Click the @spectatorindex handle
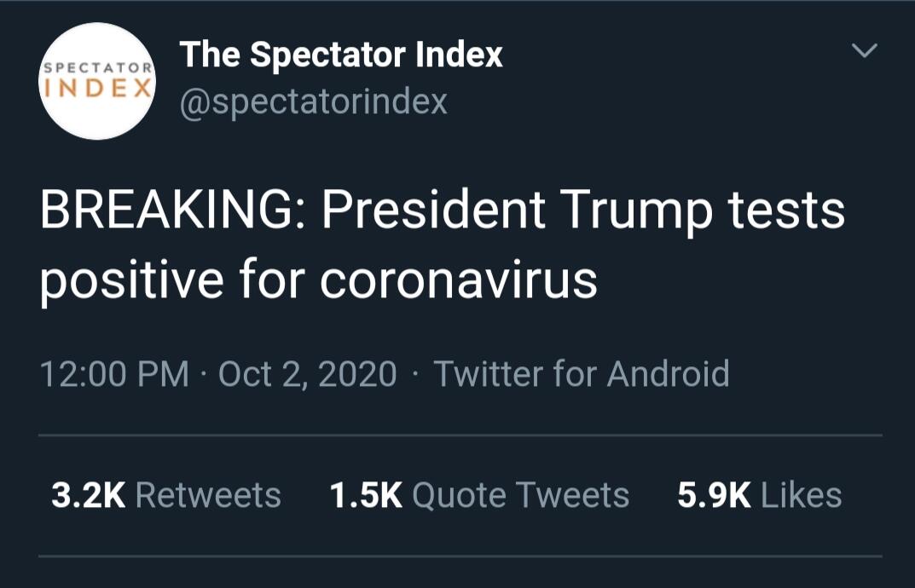The image size is (915, 588). point(313,102)
